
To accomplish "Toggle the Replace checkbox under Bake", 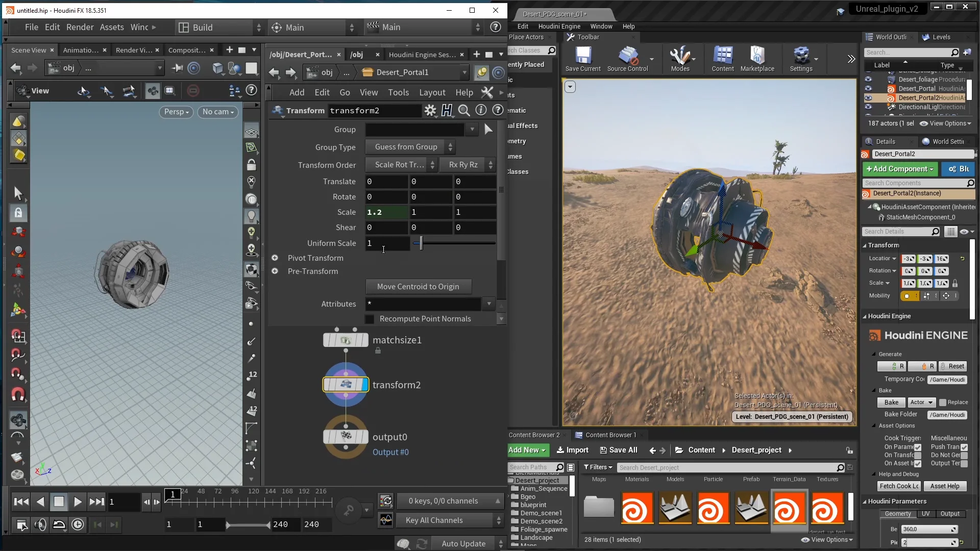I will 943,403.
